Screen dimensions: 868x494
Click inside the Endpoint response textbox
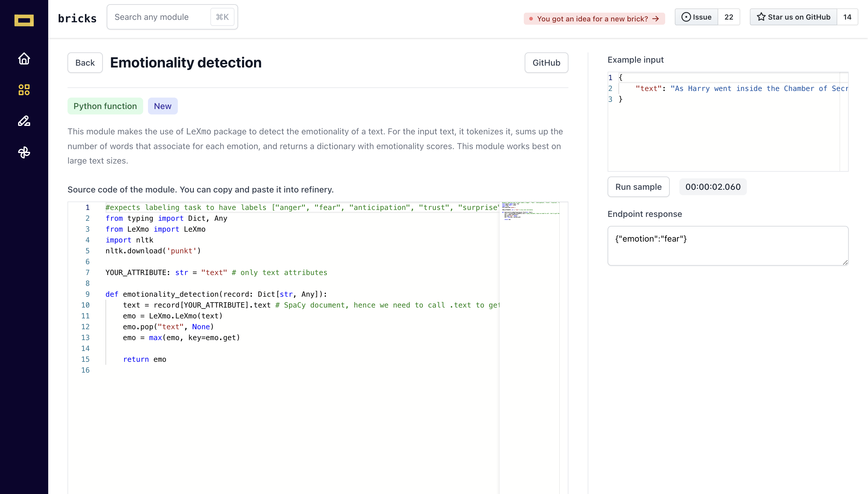(728, 245)
